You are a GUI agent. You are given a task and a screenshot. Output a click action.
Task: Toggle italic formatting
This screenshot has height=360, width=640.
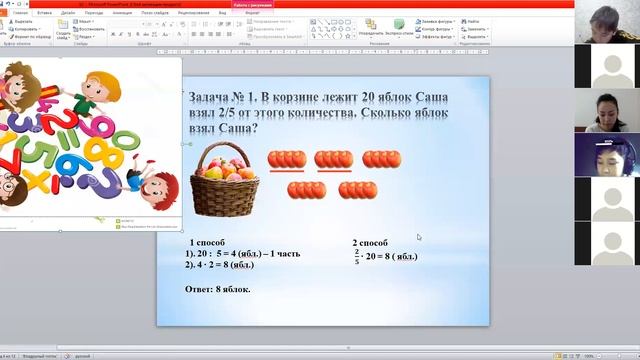(121, 35)
